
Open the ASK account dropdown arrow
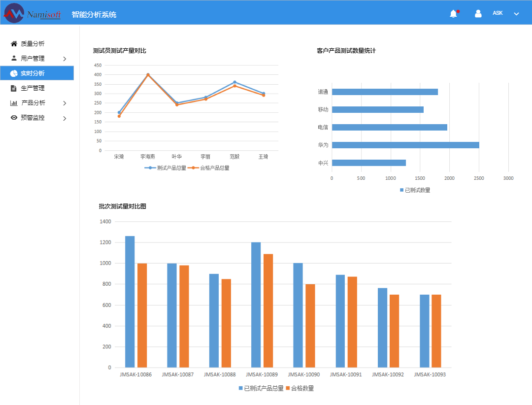point(516,14)
